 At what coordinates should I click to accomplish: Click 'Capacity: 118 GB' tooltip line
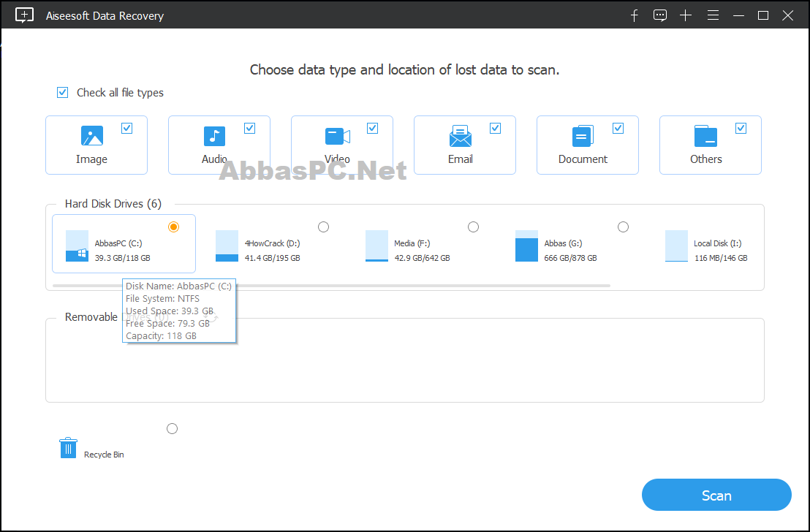click(161, 335)
